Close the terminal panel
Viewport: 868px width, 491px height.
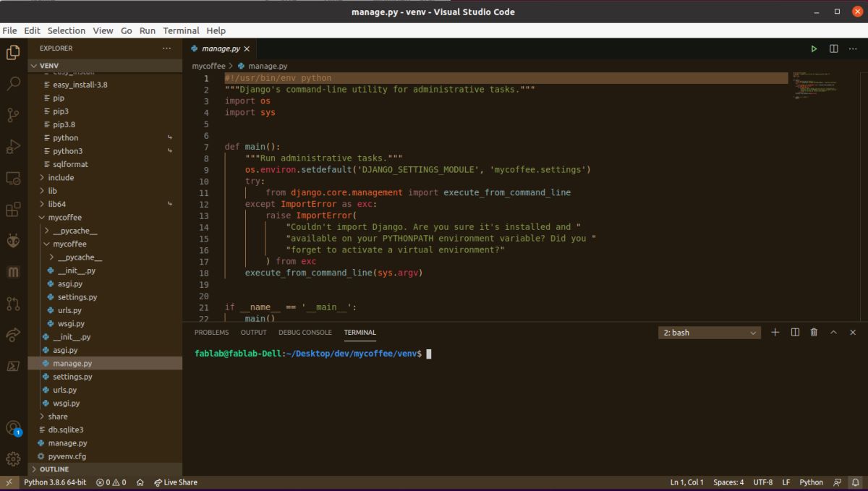click(x=853, y=332)
